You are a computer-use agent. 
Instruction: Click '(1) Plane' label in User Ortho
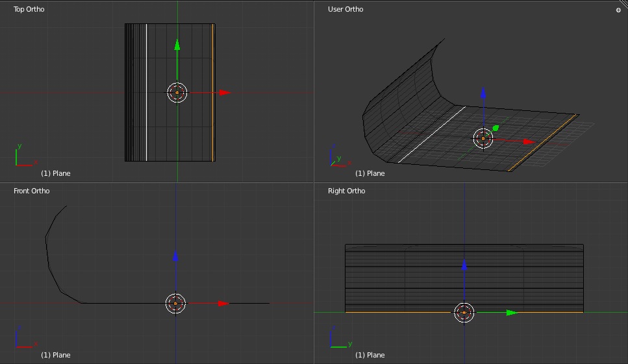(370, 173)
